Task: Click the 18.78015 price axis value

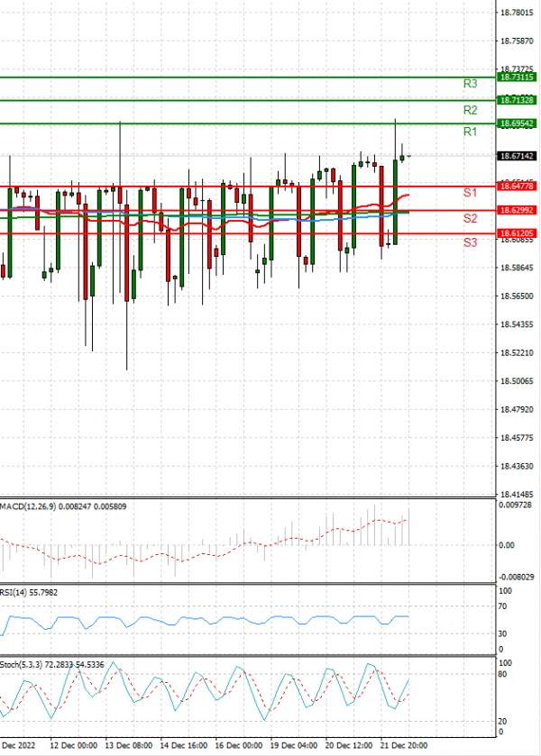Action: [517, 13]
